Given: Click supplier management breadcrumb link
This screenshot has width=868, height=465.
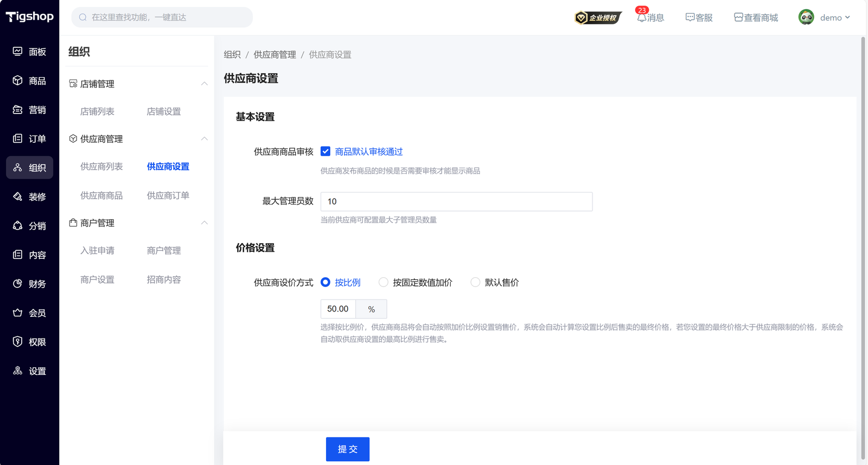Looking at the screenshot, I should click(x=275, y=55).
